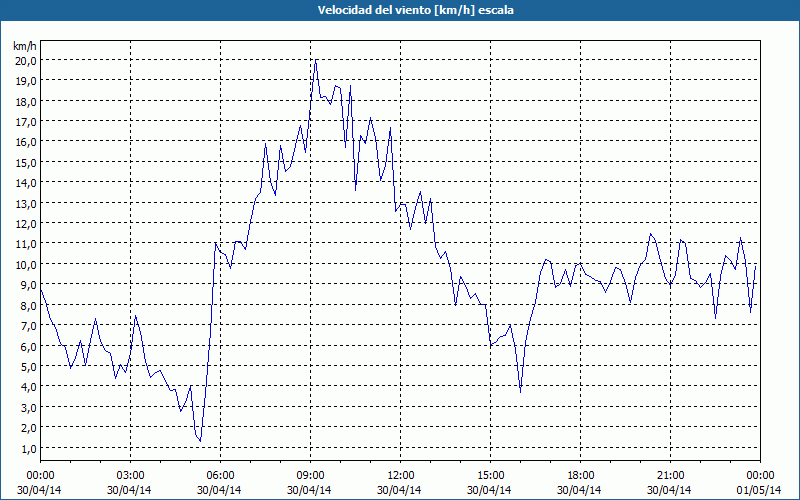This screenshot has width=800, height=500.
Task: Click the 12:00 time axis label
Action: point(401,476)
